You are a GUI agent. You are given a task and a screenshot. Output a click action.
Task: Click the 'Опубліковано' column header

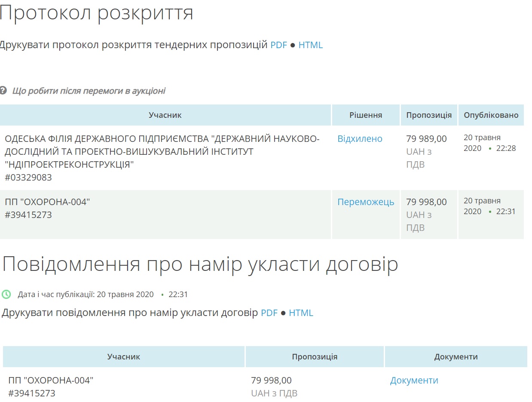(x=491, y=115)
